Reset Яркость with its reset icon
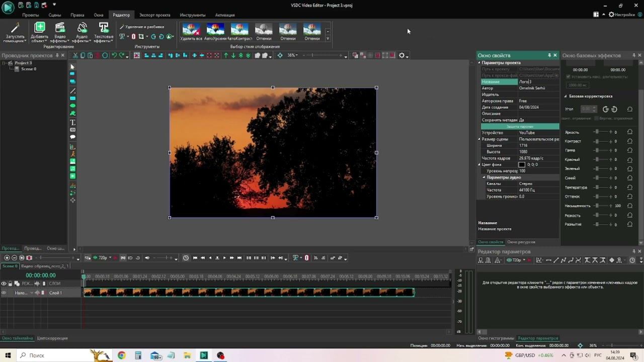 [x=629, y=132]
